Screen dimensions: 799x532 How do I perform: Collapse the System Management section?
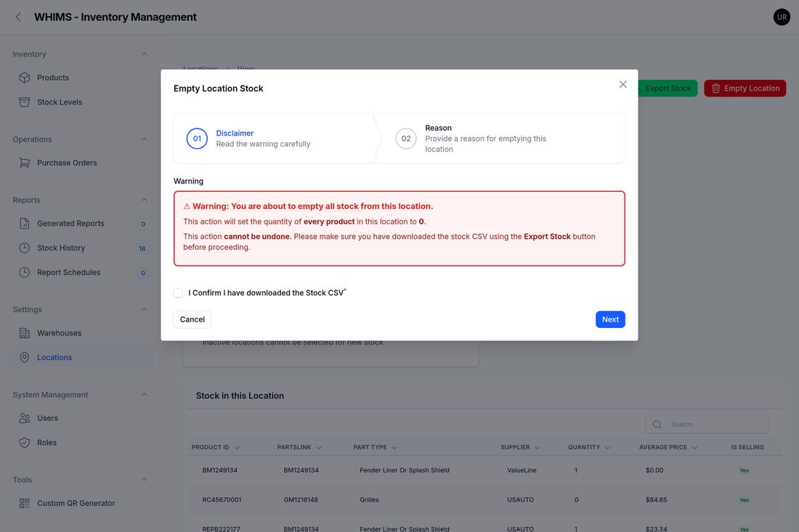145,394
